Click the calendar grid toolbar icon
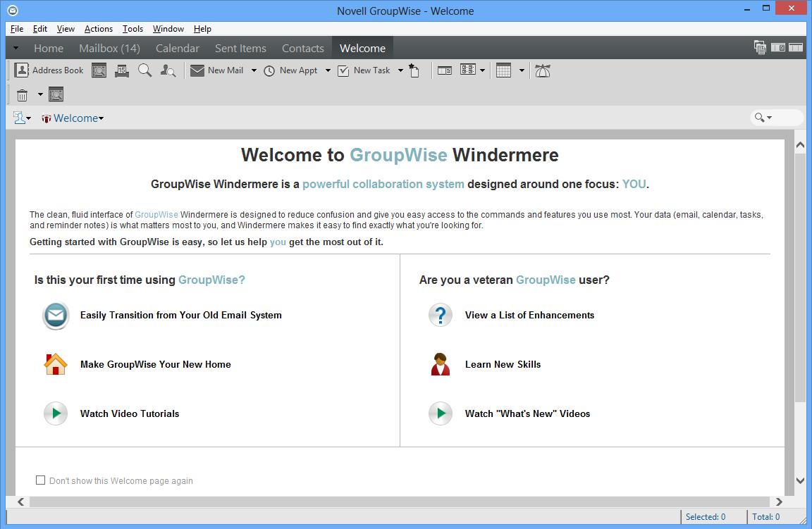 point(504,70)
